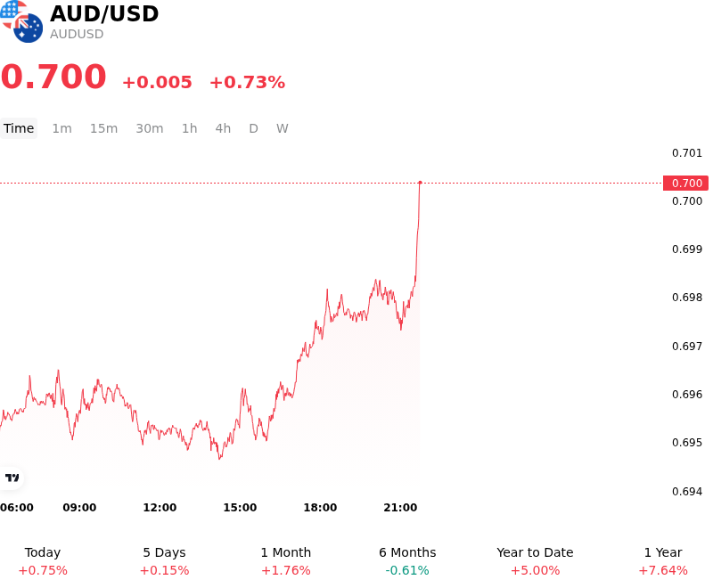This screenshot has width=713, height=588.
Task: Show Today performance of +0.75%
Action: click(x=43, y=561)
